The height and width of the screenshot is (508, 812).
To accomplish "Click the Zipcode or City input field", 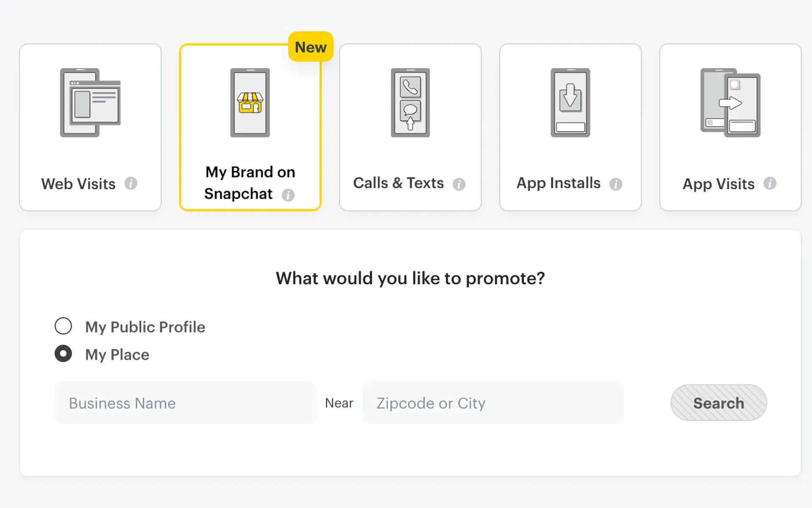I will (x=493, y=403).
